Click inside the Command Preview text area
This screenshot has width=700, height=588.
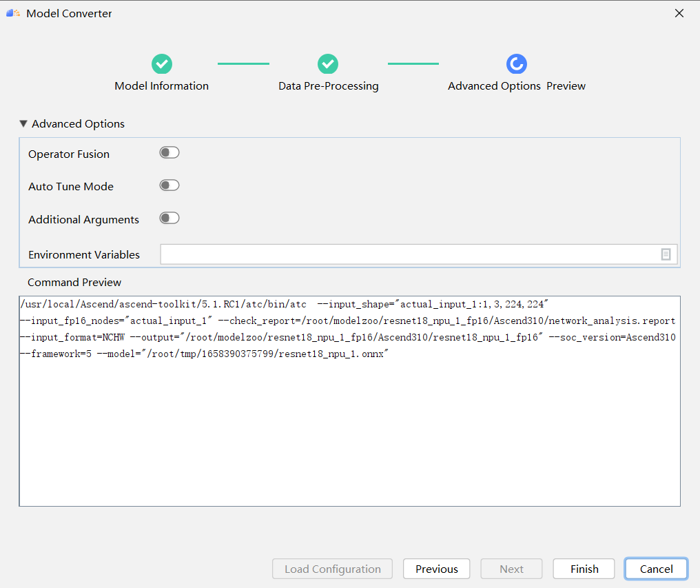tap(349, 401)
